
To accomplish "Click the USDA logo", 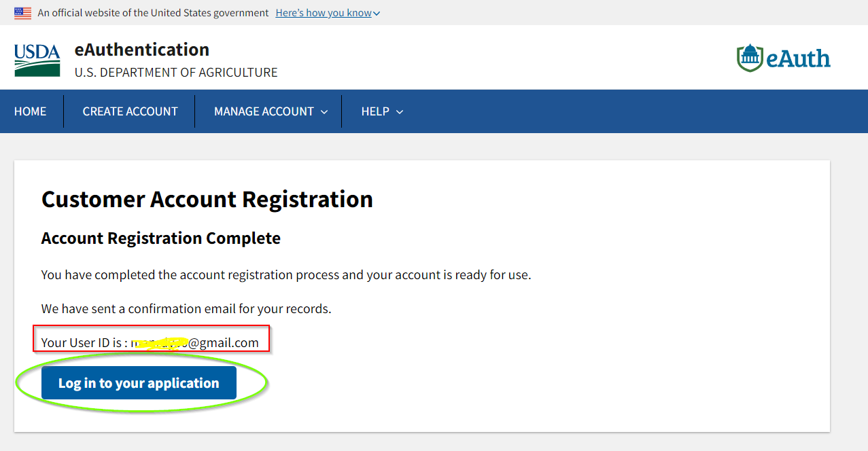I will point(37,60).
